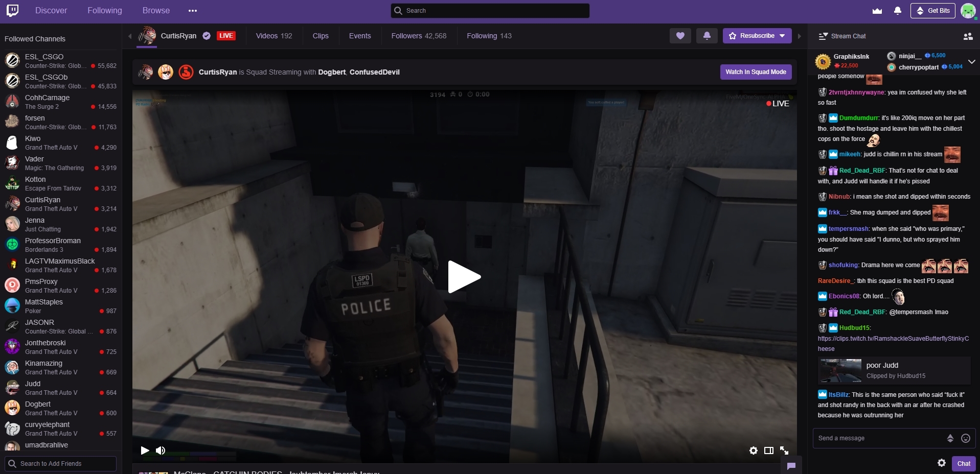Click the ConfusedDevil squad member name
Viewport: 980px width, 474px height.
(x=375, y=72)
